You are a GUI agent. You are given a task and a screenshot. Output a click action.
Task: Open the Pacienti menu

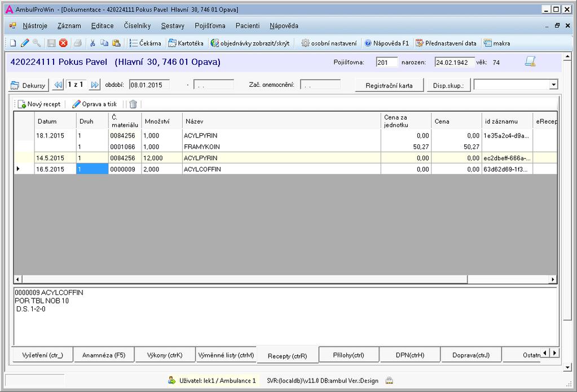tap(248, 26)
